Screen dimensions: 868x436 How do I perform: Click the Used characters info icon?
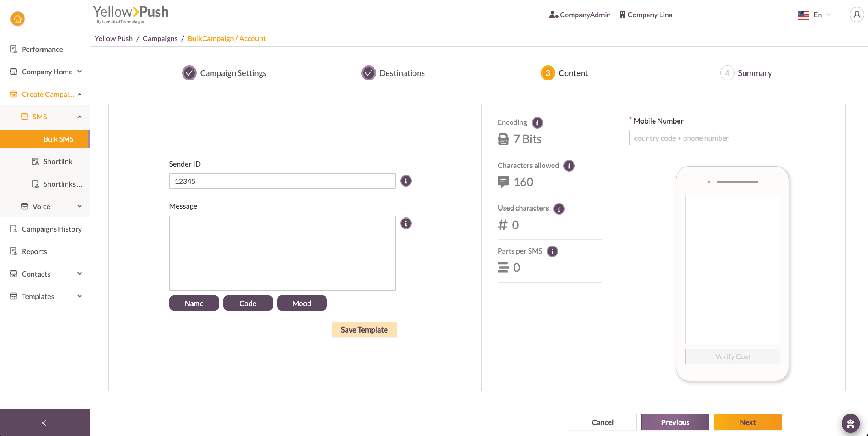(x=559, y=209)
